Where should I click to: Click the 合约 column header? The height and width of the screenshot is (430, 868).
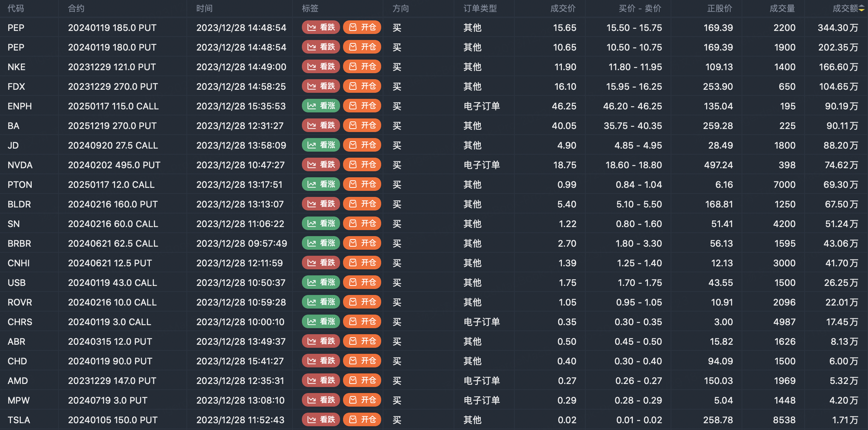click(76, 8)
